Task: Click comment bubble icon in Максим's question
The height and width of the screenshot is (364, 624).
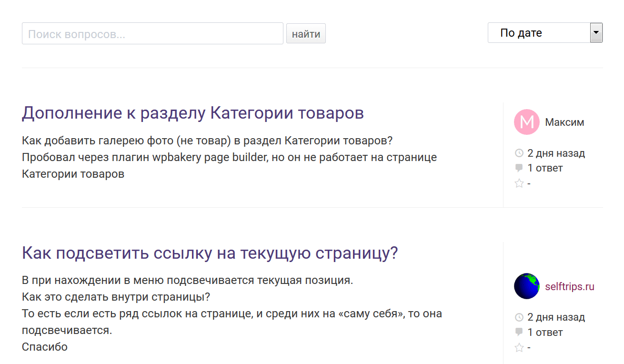Action: pos(519,168)
